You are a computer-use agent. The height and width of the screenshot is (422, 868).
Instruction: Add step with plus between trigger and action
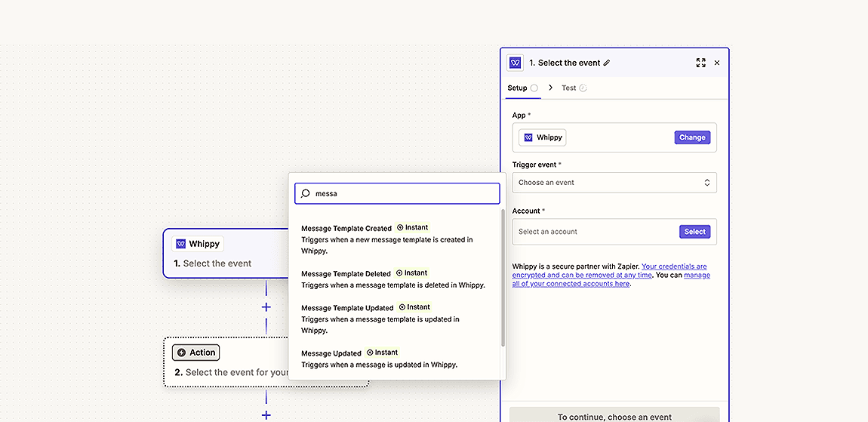266,306
